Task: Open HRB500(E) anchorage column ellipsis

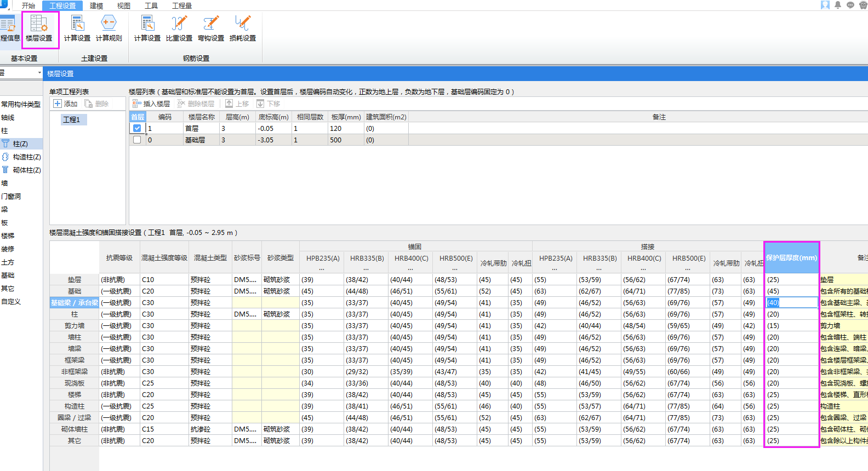Action: coord(455,269)
